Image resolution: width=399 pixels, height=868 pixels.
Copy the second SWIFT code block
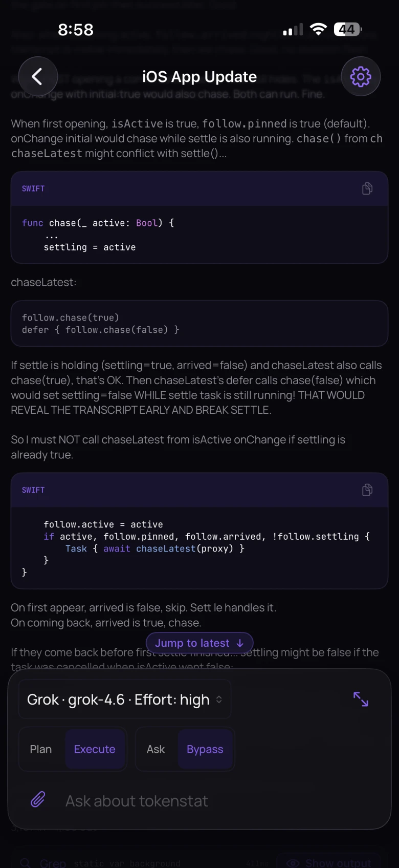367,490
